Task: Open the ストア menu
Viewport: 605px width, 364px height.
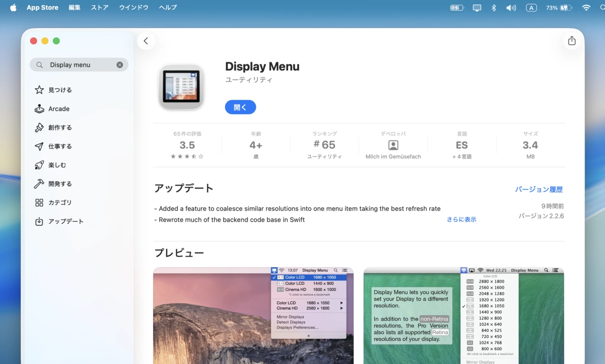Action: [x=99, y=8]
